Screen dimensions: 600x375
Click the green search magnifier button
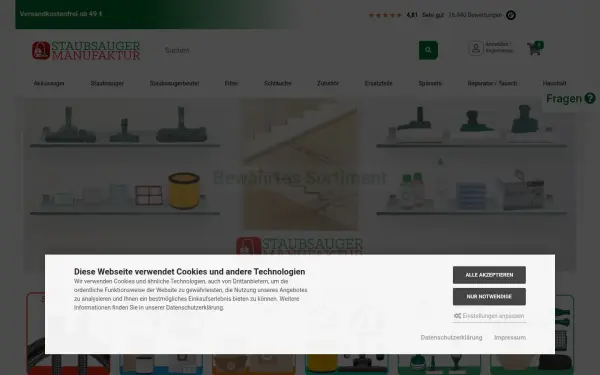click(x=428, y=50)
